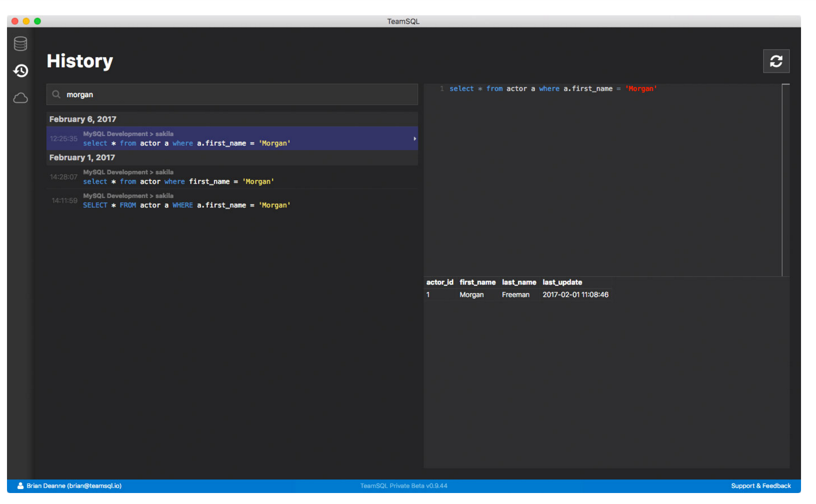Open Support & Feedback link
The image size is (816, 504).
(761, 486)
